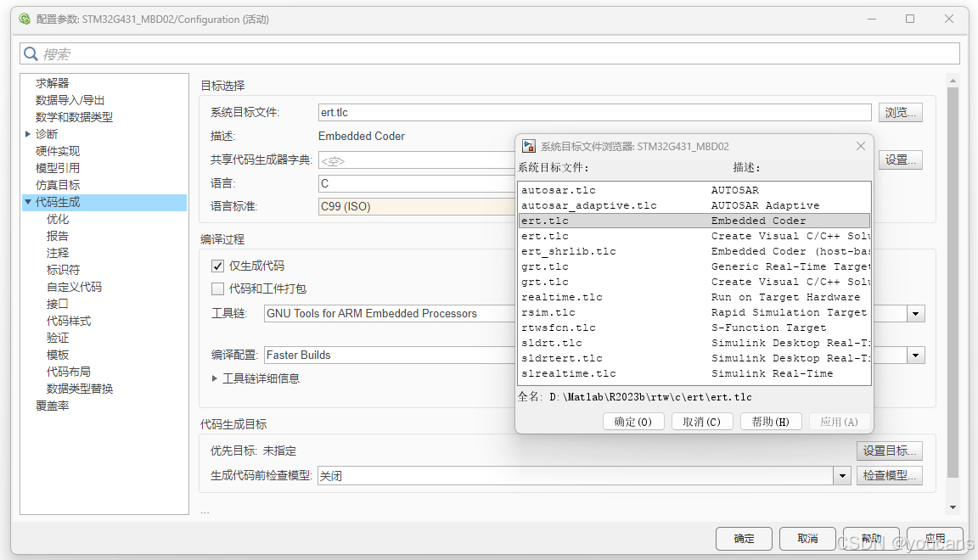Click the 设置目标... button

pyautogui.click(x=889, y=451)
